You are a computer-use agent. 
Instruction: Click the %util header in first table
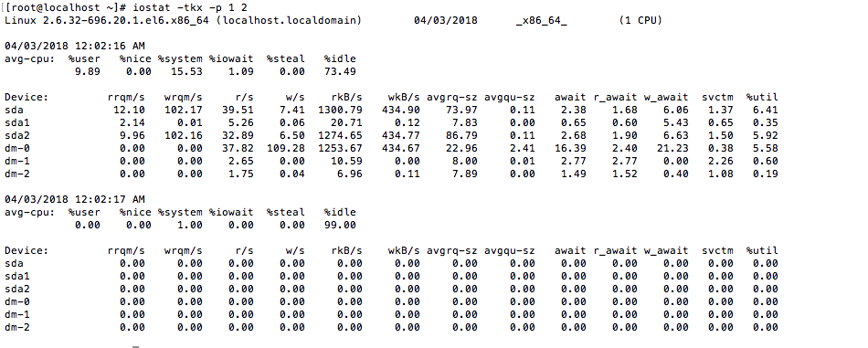point(762,98)
